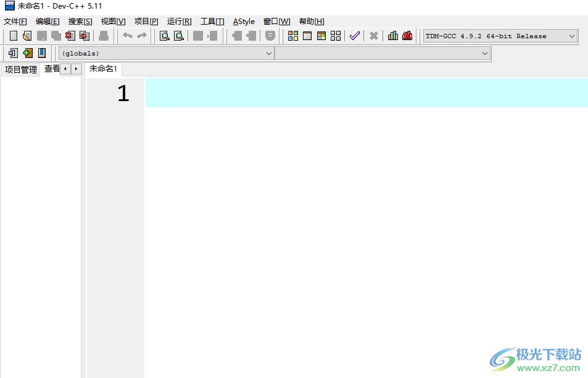Click the Run program icon
Image resolution: width=588 pixels, height=378 pixels.
pos(307,36)
